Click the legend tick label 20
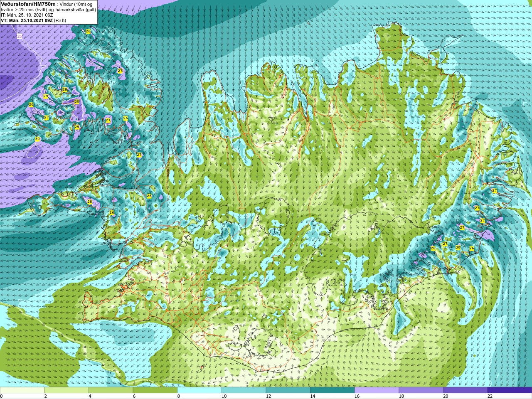The image size is (532, 399). coord(446,396)
